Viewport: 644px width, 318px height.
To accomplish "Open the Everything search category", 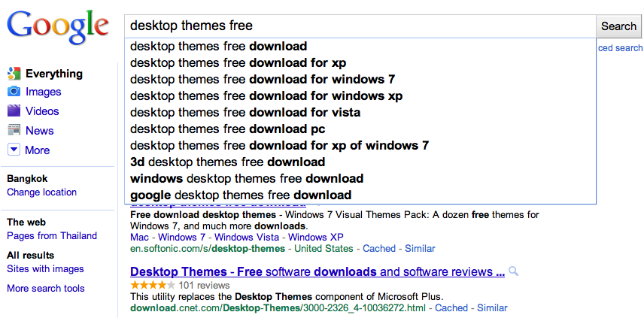I will click(x=54, y=74).
